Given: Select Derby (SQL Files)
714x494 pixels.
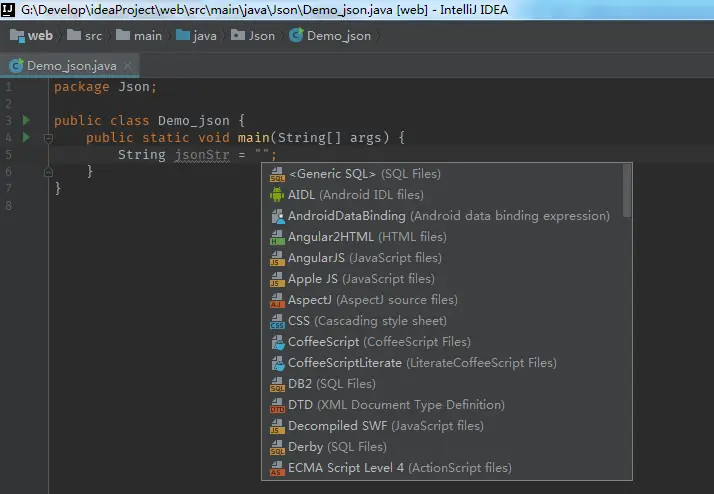Looking at the screenshot, I should coord(442,447).
